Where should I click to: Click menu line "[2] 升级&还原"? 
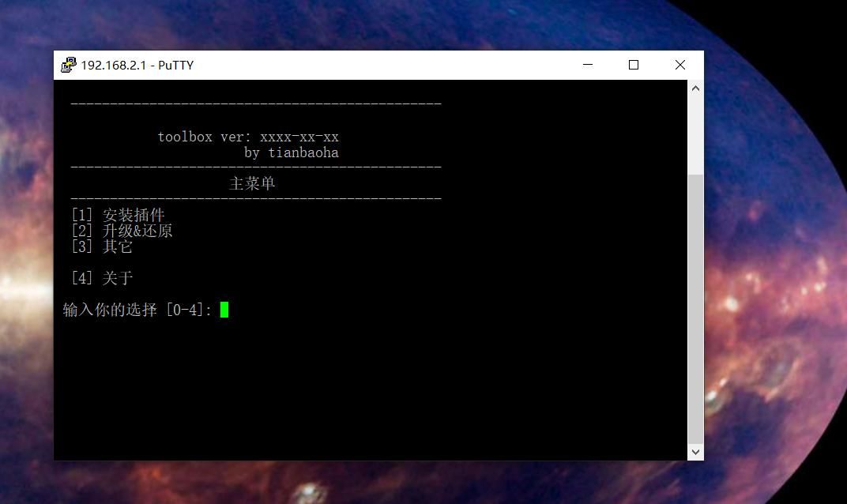(x=122, y=231)
